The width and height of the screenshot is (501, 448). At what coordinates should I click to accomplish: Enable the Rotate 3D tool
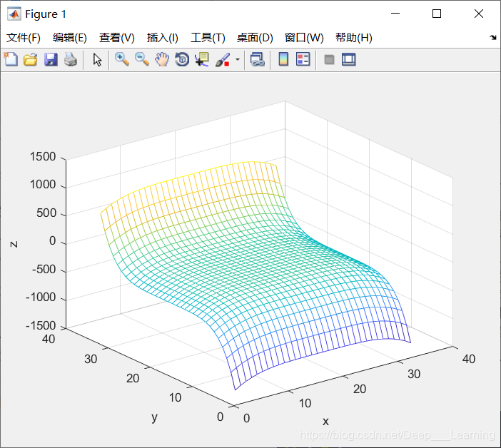[182, 59]
